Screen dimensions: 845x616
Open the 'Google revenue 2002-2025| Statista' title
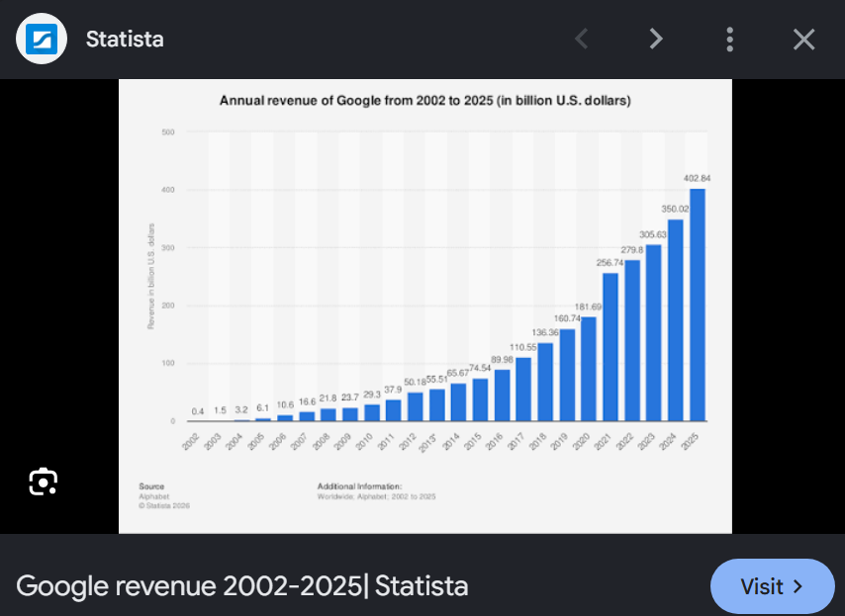[242, 586]
